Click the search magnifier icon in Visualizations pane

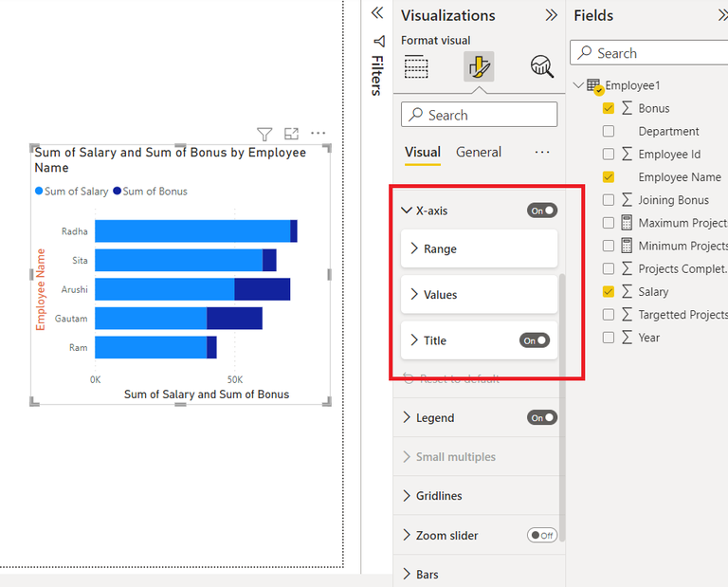click(415, 114)
